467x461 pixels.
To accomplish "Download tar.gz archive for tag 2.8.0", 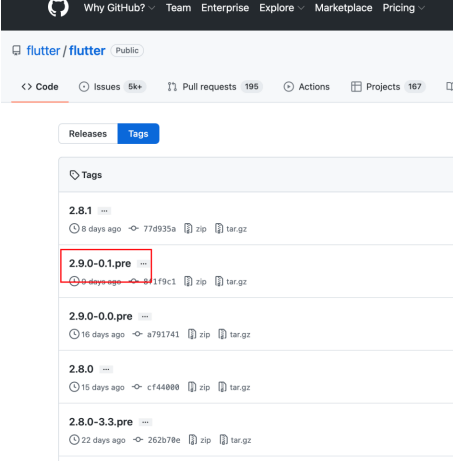I will coord(234,387).
